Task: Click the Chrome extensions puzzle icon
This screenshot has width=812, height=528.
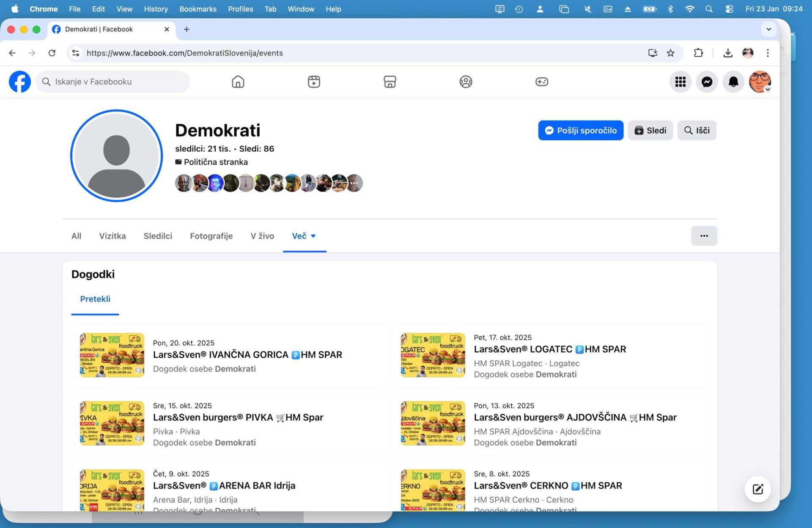Action: point(699,53)
